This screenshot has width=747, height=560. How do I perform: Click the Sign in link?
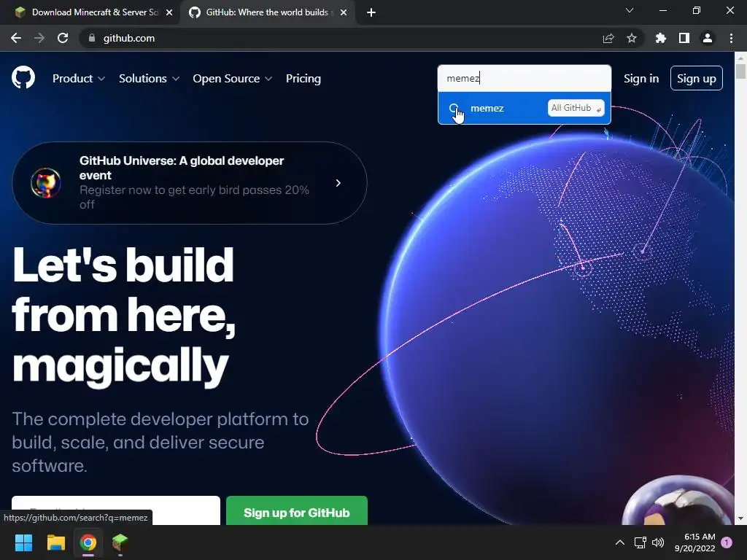[641, 79]
